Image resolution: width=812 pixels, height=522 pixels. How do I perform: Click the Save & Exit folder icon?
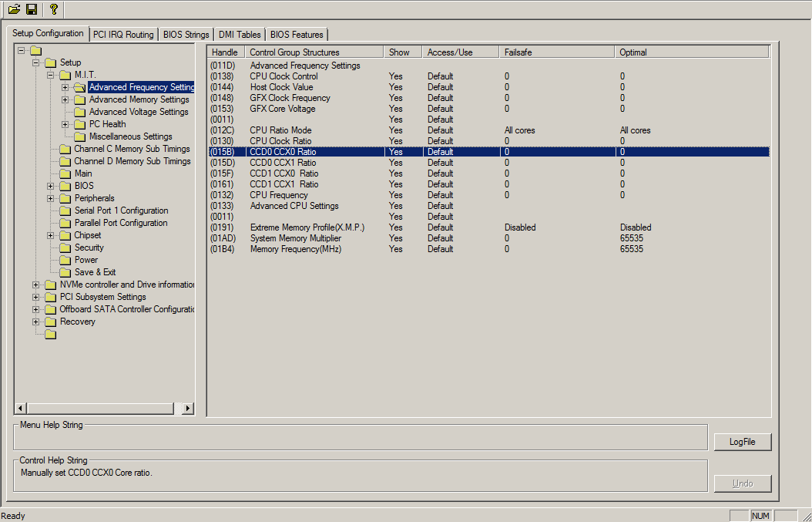click(x=65, y=272)
